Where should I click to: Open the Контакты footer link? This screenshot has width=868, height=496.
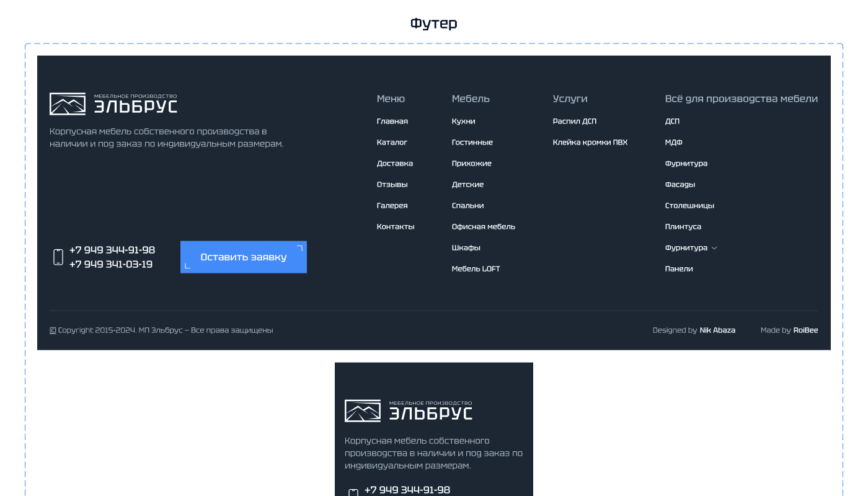pyautogui.click(x=396, y=227)
